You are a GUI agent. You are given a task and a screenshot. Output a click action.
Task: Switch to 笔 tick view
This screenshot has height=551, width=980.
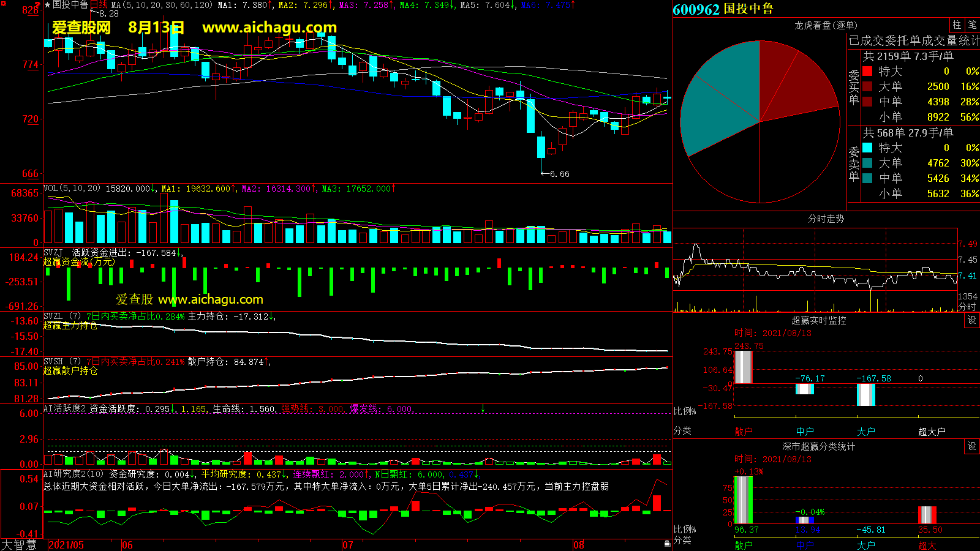click(972, 25)
